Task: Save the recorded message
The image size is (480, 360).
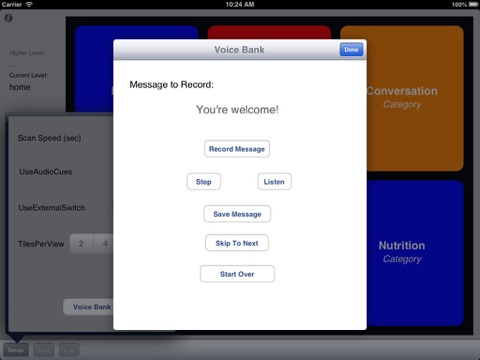Action: pos(237,214)
